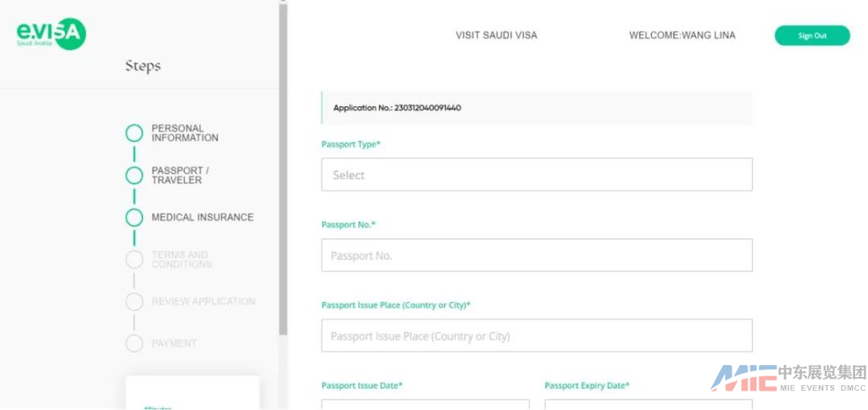
Task: Open the Passport Issue Date field
Action: [425, 404]
